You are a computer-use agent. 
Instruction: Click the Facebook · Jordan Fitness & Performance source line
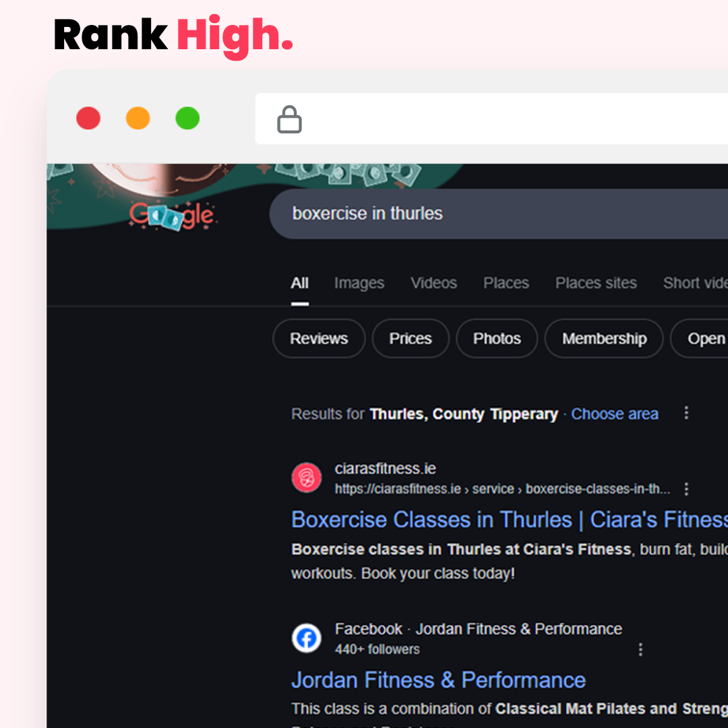(479, 629)
